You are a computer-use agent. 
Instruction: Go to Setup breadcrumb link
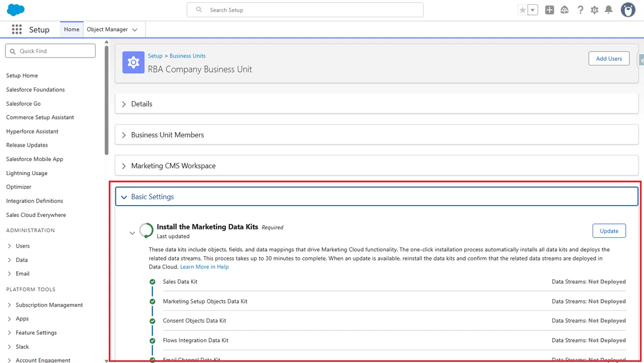[x=155, y=56]
